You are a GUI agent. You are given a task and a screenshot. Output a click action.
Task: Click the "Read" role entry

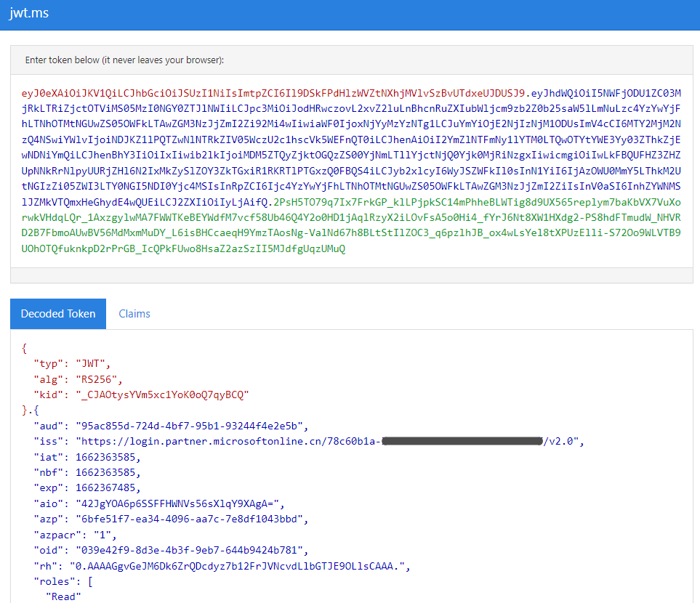click(63, 596)
